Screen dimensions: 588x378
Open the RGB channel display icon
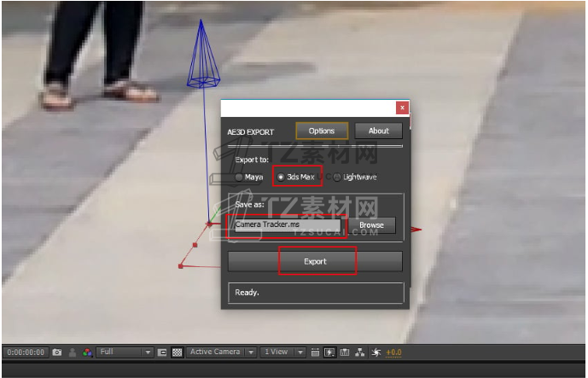(87, 352)
